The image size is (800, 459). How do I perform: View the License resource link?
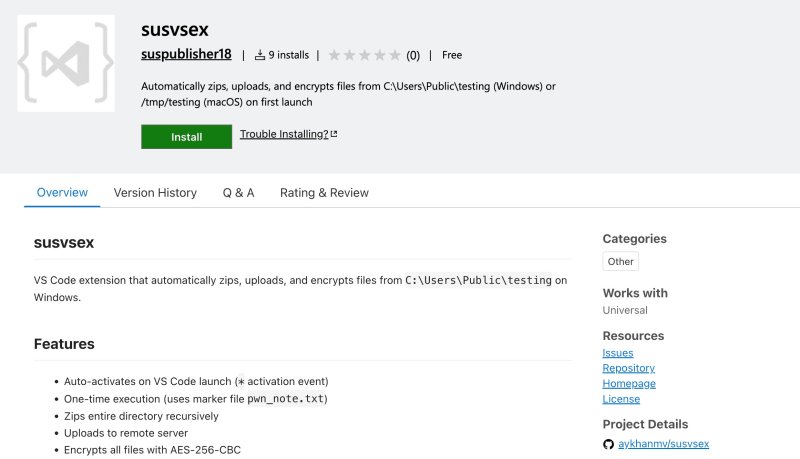click(x=620, y=399)
